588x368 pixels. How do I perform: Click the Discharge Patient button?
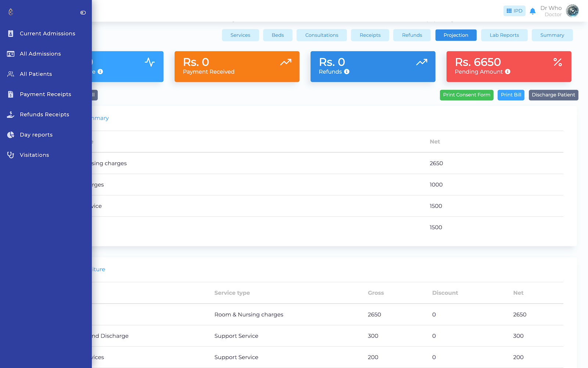pos(553,95)
